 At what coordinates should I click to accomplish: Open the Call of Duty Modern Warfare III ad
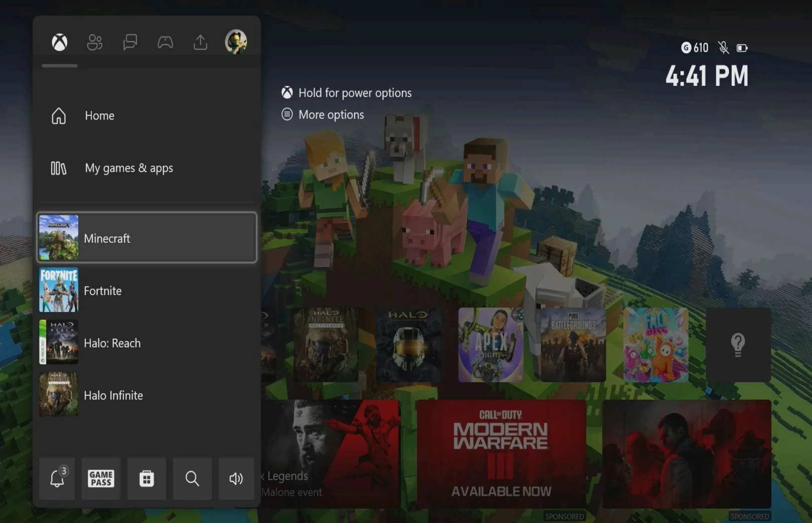[501, 454]
